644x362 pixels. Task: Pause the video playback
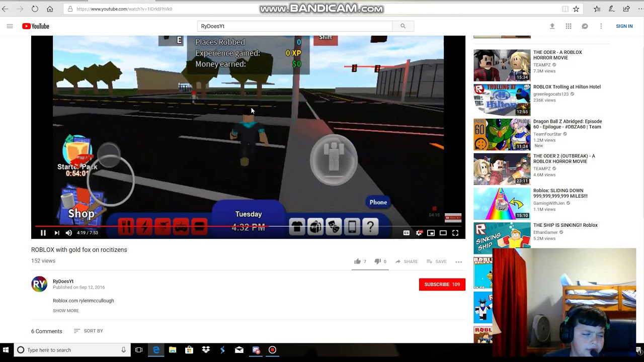pyautogui.click(x=43, y=233)
